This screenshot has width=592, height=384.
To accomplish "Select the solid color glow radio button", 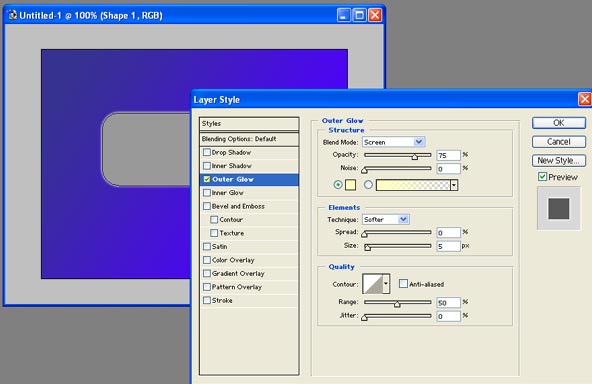I will click(x=338, y=185).
